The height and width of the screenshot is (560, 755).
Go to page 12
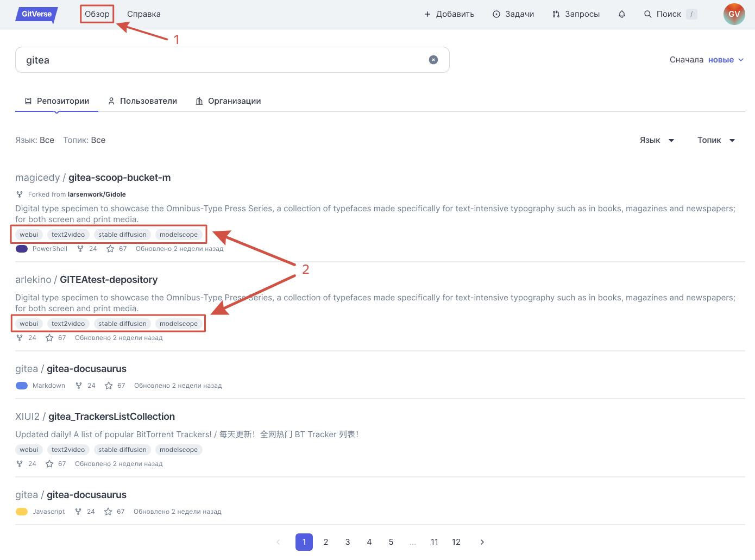tap(456, 542)
